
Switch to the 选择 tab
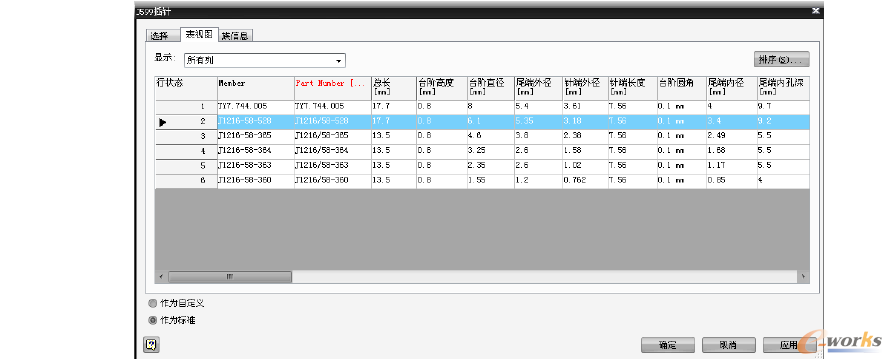(x=160, y=36)
